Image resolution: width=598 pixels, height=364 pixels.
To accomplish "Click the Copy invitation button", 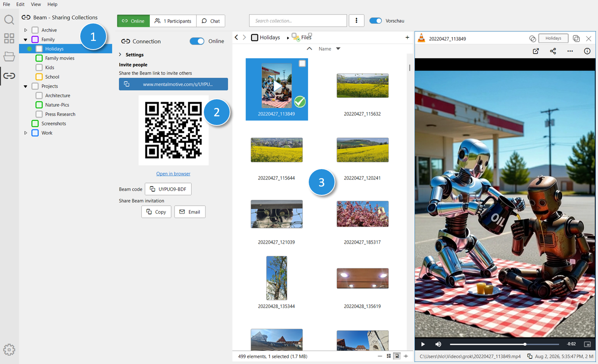I will click(156, 212).
